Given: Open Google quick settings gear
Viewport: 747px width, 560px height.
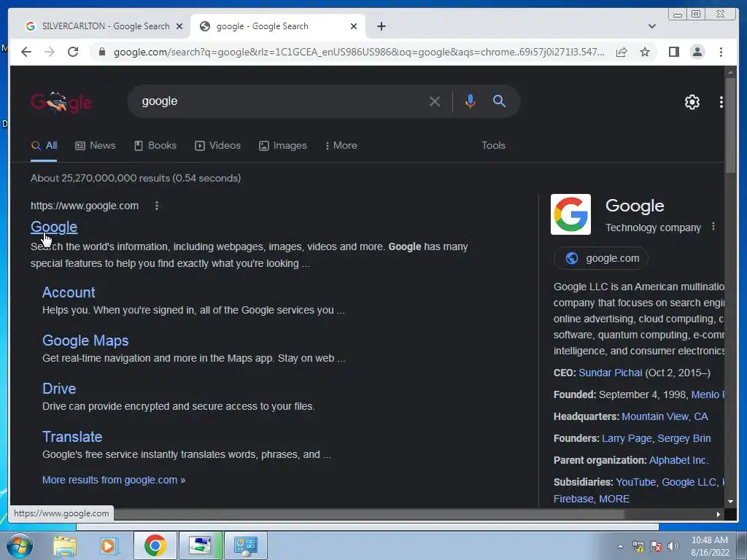Looking at the screenshot, I should pyautogui.click(x=692, y=102).
